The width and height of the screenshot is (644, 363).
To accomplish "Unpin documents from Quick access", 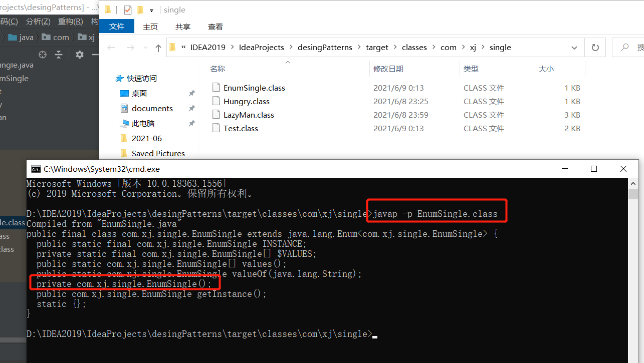I will (x=191, y=109).
